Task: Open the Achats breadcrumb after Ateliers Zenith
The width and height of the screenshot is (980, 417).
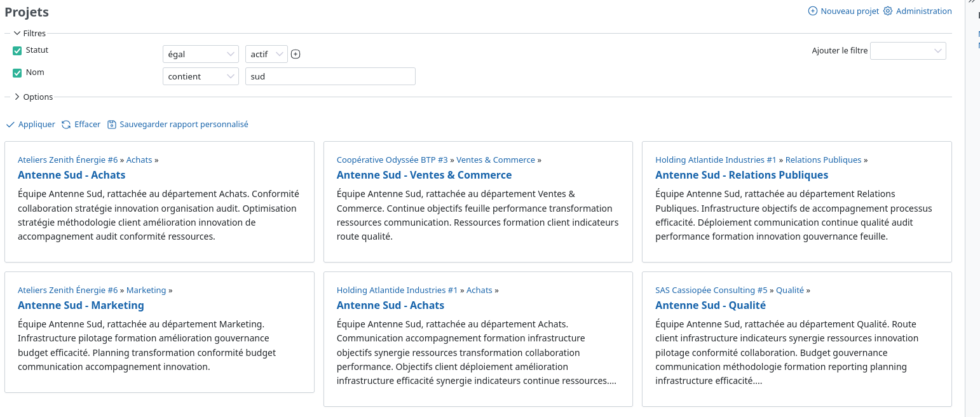Action: point(139,160)
